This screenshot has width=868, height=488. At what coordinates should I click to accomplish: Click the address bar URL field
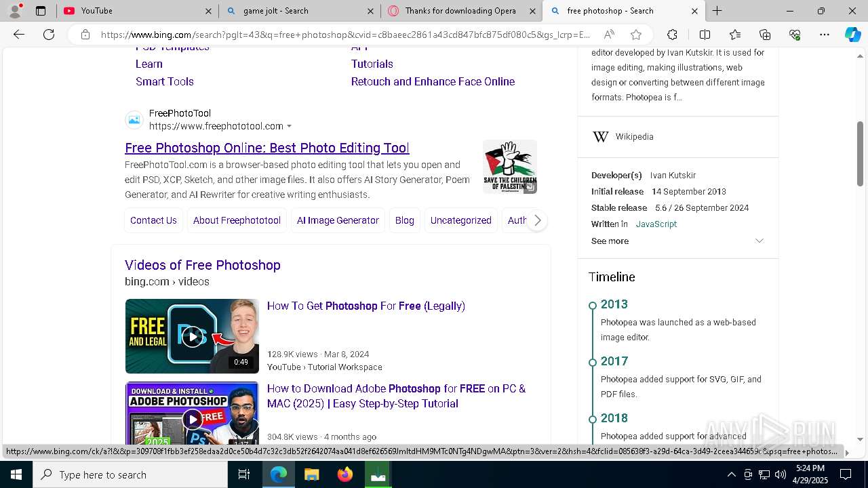point(346,35)
